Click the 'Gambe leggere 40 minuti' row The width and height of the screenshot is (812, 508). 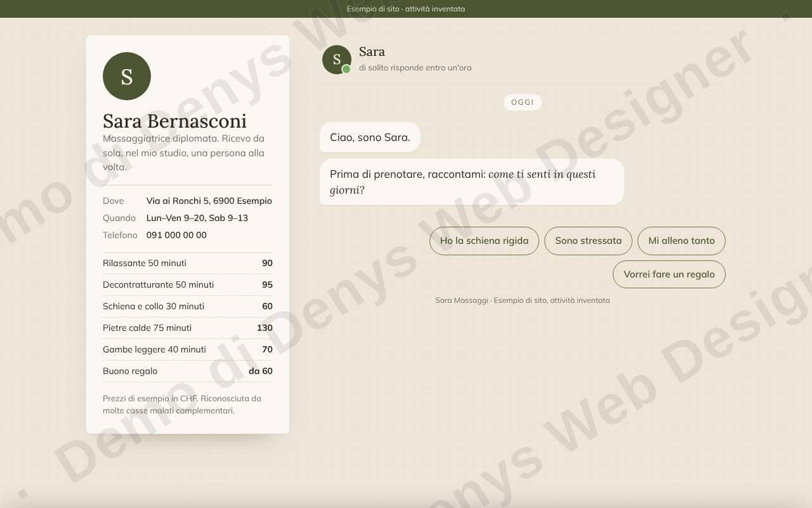click(x=188, y=349)
